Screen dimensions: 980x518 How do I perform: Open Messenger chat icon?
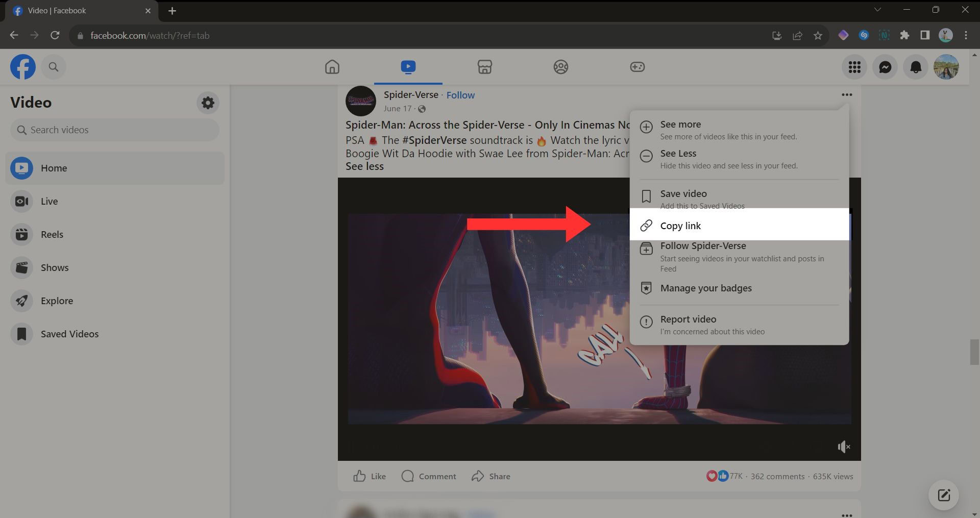pyautogui.click(x=885, y=67)
